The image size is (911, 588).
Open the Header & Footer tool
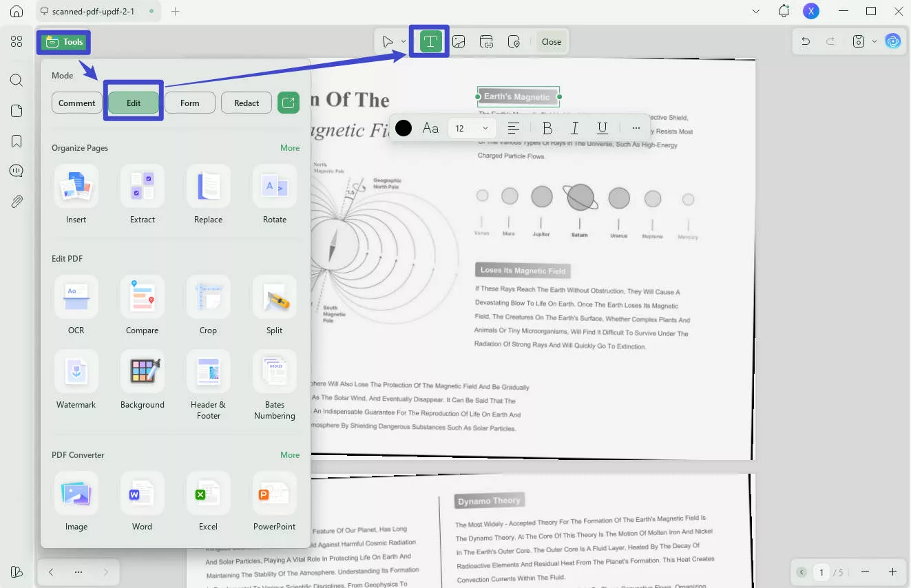208,371
